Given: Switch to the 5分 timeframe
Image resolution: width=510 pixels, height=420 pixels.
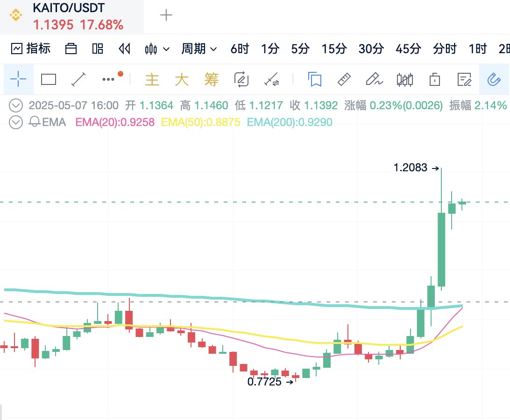Looking at the screenshot, I should pyautogui.click(x=300, y=49).
